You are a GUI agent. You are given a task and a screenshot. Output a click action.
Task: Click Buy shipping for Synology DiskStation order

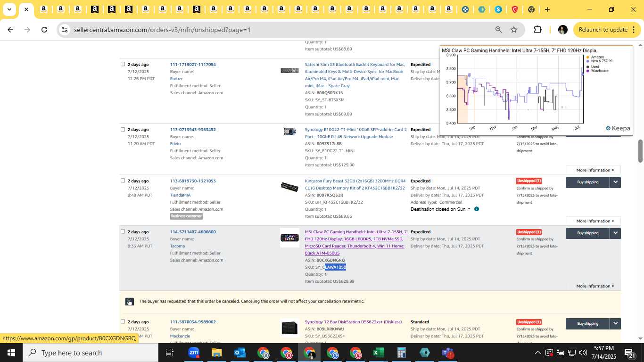tap(587, 323)
